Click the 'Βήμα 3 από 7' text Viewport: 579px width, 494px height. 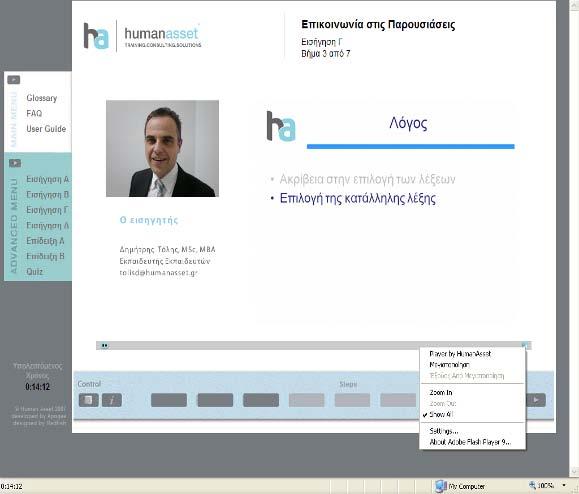(326, 54)
